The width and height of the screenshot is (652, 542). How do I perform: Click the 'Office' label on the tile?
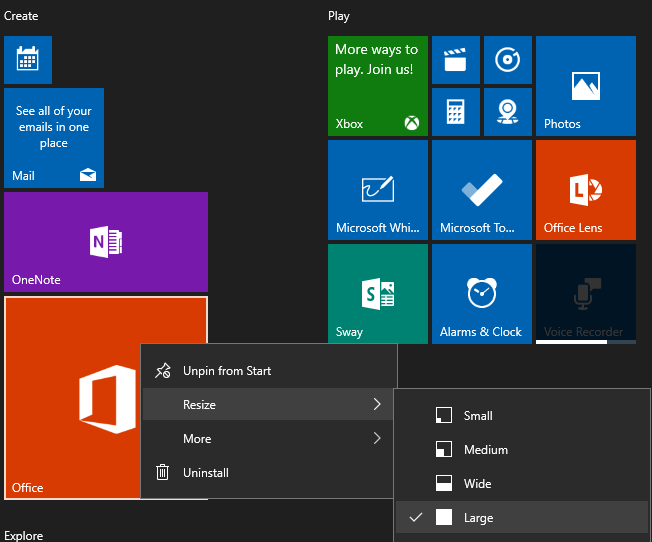click(27, 488)
